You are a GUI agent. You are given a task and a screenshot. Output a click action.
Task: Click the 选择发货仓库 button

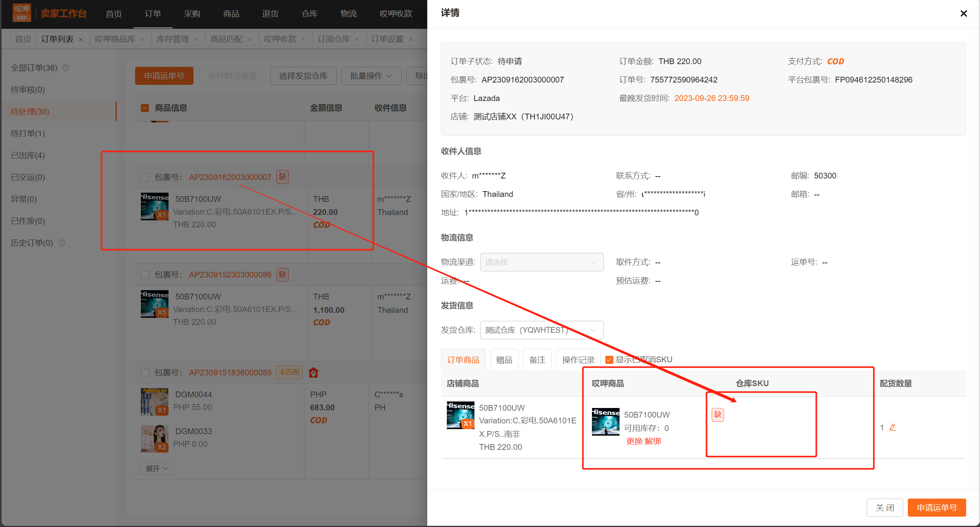click(x=303, y=76)
